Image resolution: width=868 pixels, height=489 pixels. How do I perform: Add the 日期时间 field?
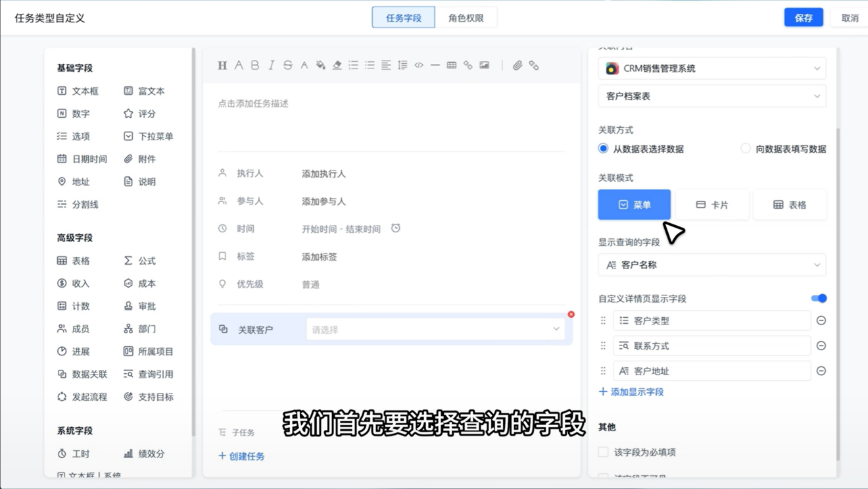pyautogui.click(x=82, y=159)
